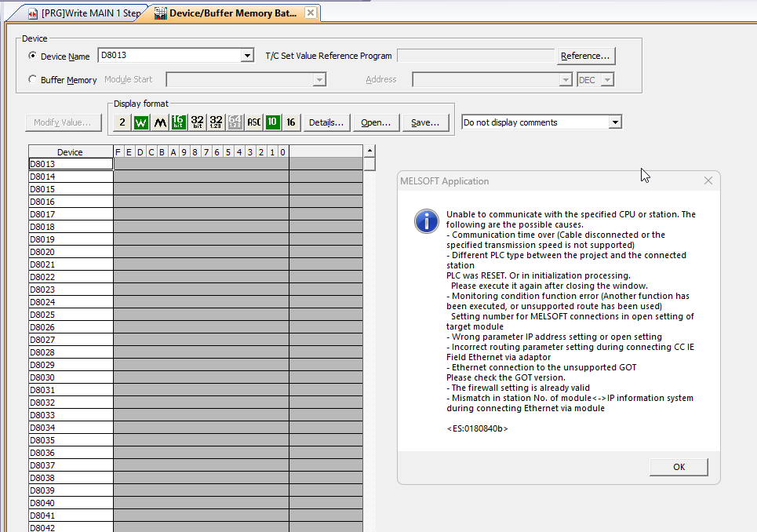Image resolution: width=757 pixels, height=532 pixels.
Task: Select word multi-point display format icon
Action: coord(160,122)
